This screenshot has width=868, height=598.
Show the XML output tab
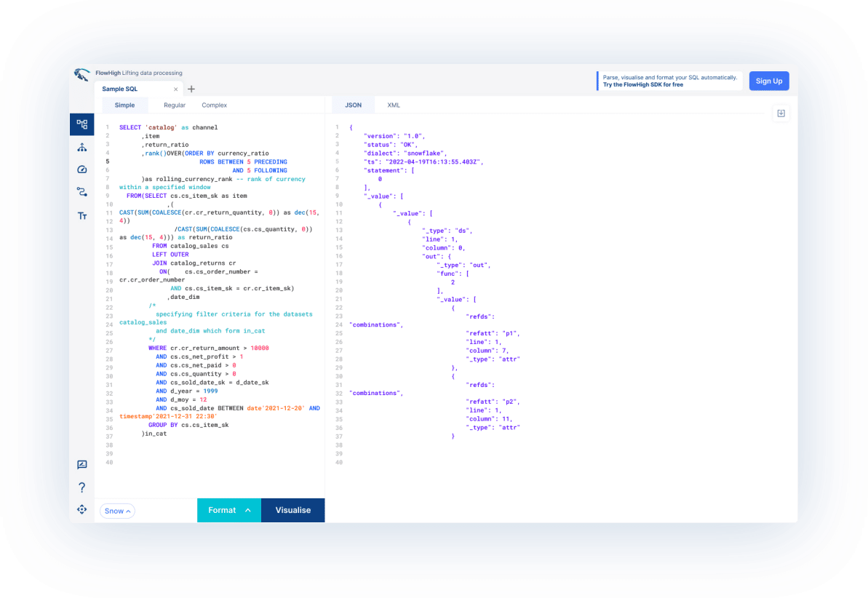(x=394, y=105)
